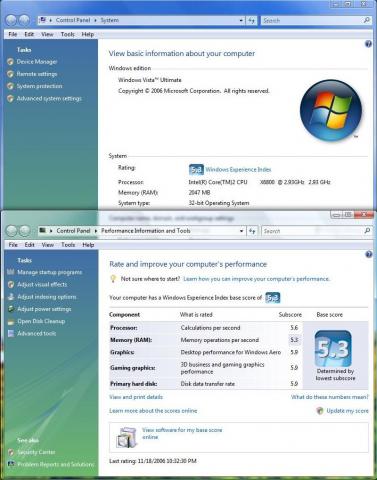Click the System window address bar refresh icon

pos(252,20)
